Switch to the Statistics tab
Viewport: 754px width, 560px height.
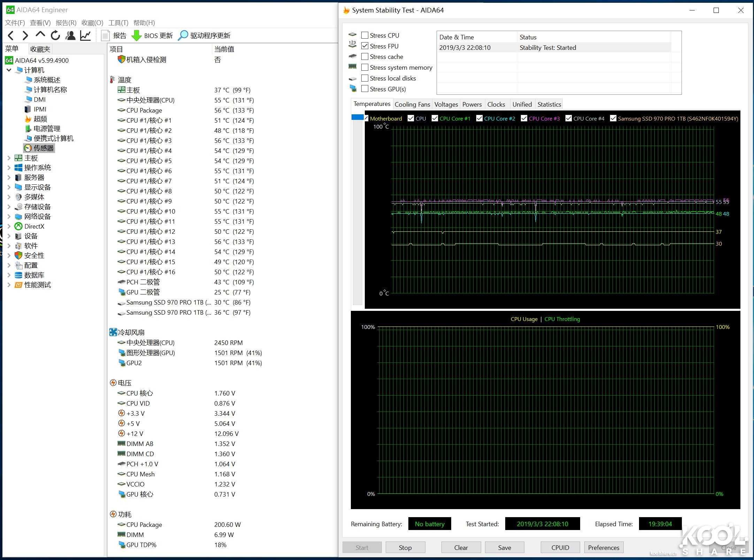(549, 104)
